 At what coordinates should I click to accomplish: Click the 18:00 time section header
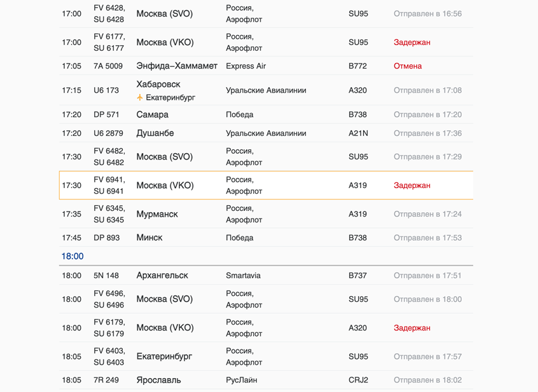tap(72, 256)
